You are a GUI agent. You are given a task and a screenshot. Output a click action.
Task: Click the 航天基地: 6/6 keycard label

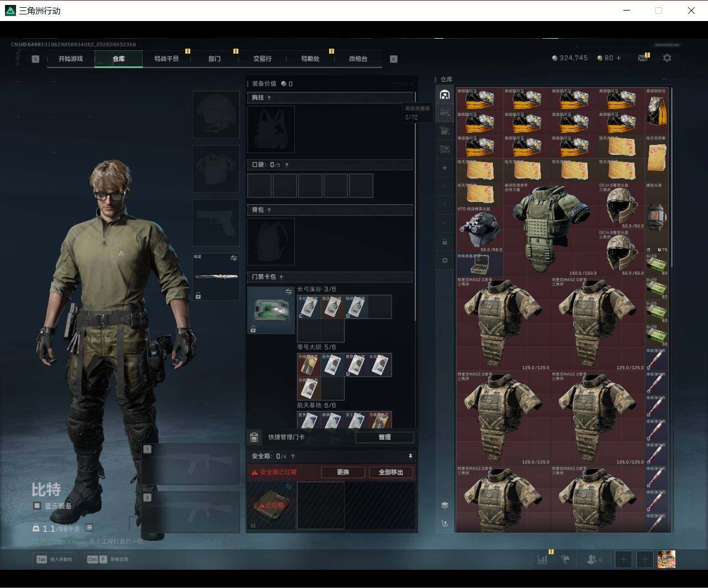(x=316, y=405)
